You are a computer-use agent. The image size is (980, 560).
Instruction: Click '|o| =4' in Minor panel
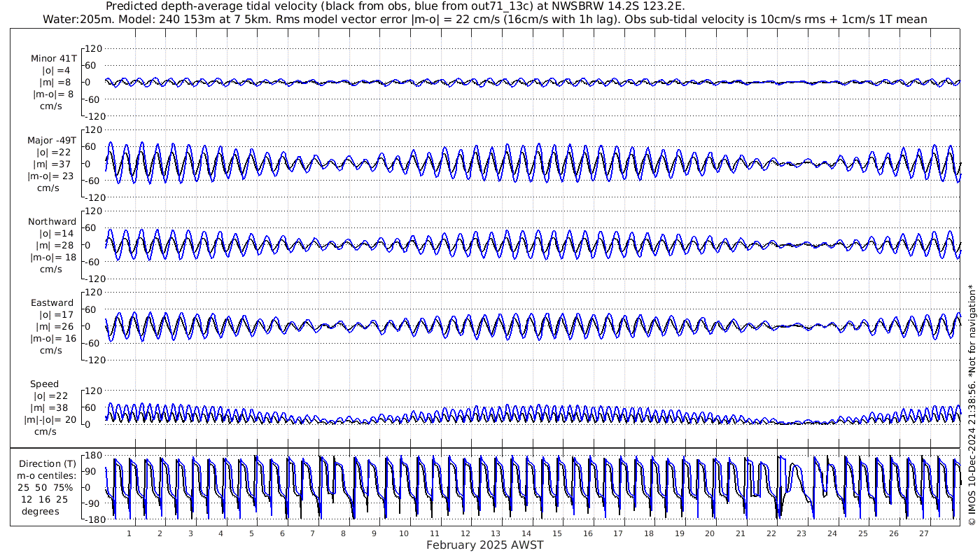point(55,71)
